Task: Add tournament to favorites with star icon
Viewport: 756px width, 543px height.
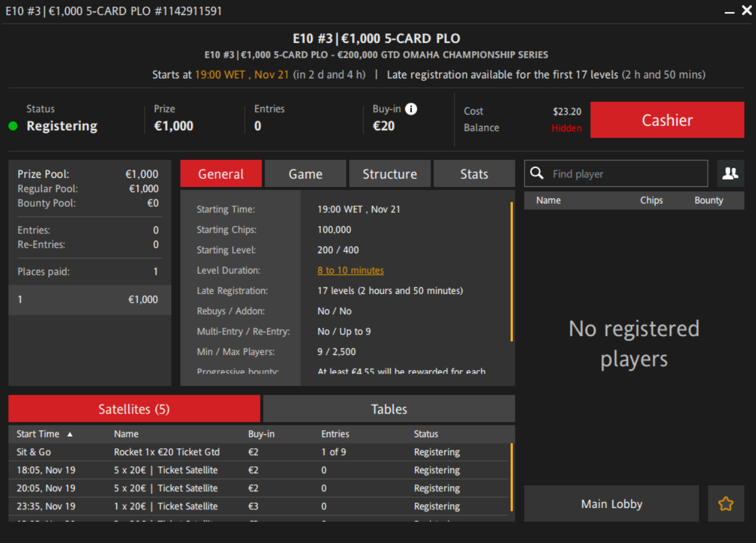Action: (726, 504)
